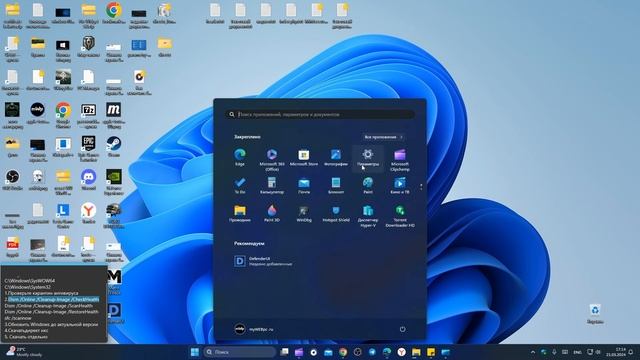
Task: Open the user account profile in Start menu
Action: click(254, 329)
